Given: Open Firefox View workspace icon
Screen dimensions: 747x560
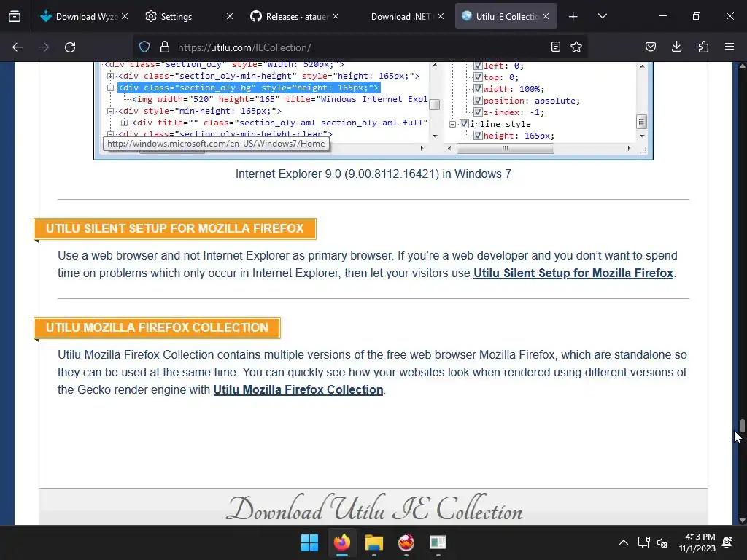Looking at the screenshot, I should point(15,17).
